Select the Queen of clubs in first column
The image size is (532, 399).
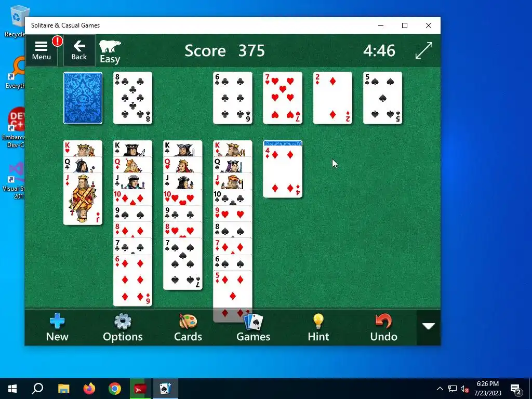tap(83, 165)
